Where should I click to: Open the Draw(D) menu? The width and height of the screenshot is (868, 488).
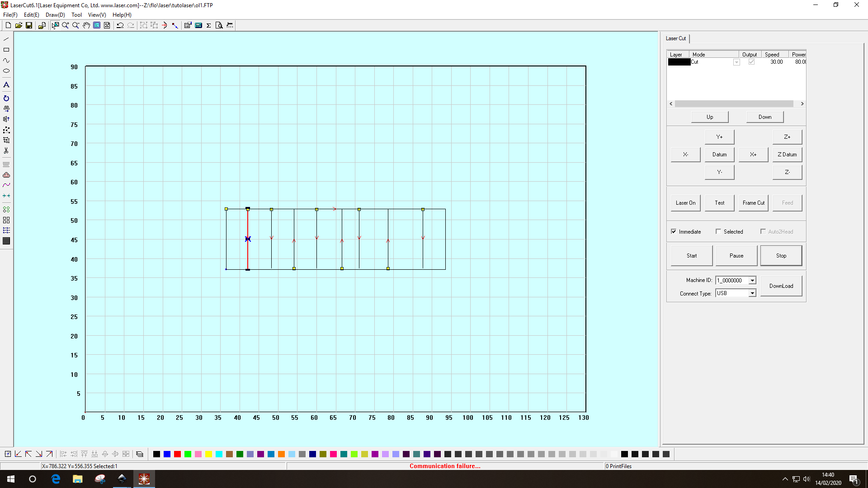pos(55,15)
